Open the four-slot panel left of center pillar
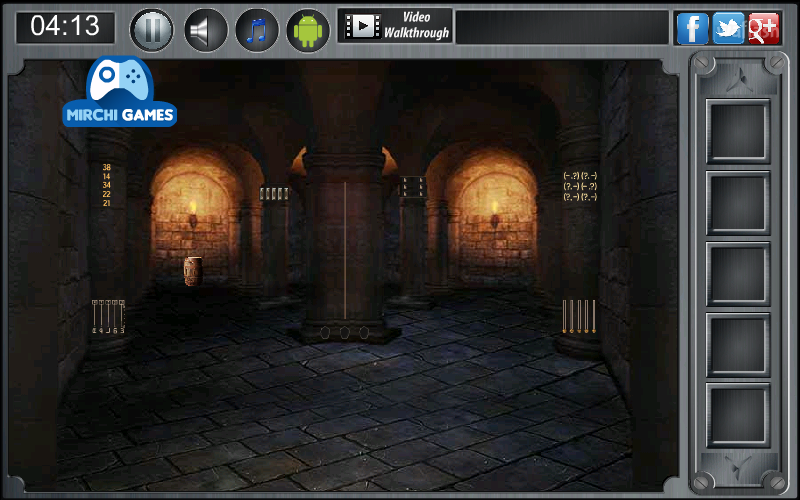The image size is (800, 500). click(x=274, y=193)
